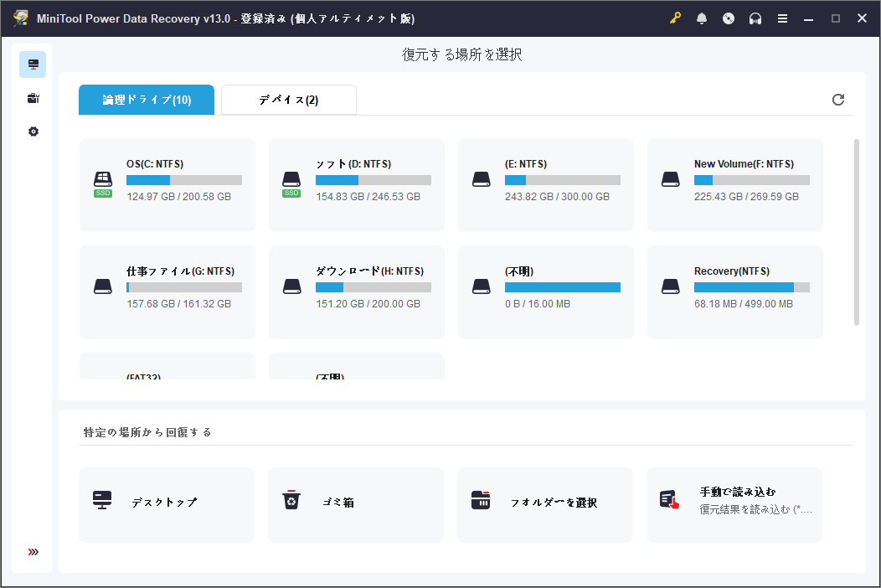Image resolution: width=881 pixels, height=588 pixels.
Task: Click 154.83 GB / 246.53 GB text
Action: click(368, 197)
